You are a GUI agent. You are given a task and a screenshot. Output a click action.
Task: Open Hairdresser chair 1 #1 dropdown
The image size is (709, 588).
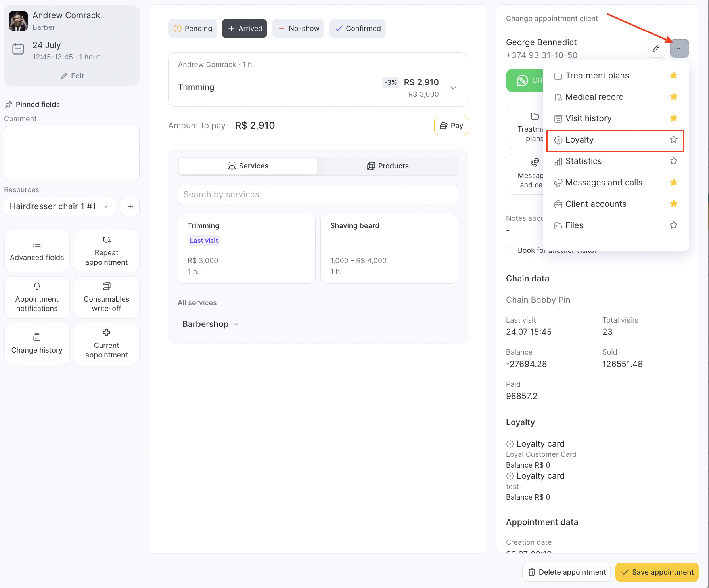coord(60,206)
